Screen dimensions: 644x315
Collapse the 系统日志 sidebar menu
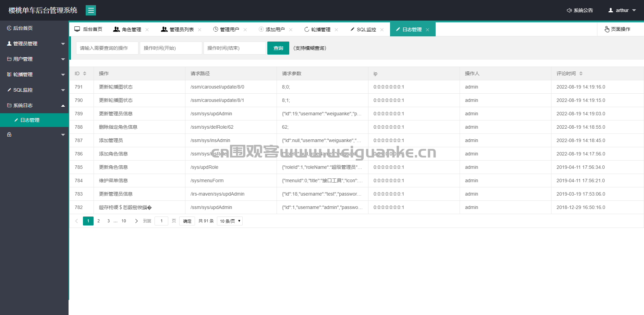tap(34, 105)
